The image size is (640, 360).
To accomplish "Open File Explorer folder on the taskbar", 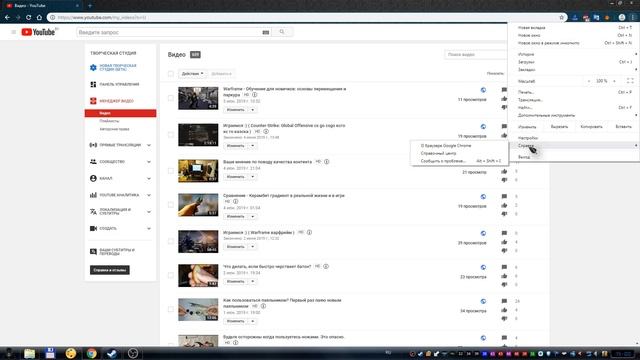I will tap(29, 353).
